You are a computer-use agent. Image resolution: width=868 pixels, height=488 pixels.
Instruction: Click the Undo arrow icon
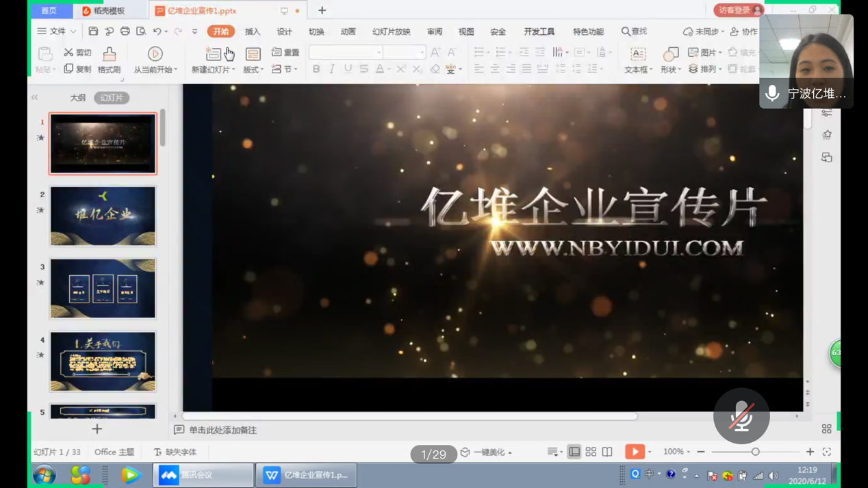[x=157, y=31]
